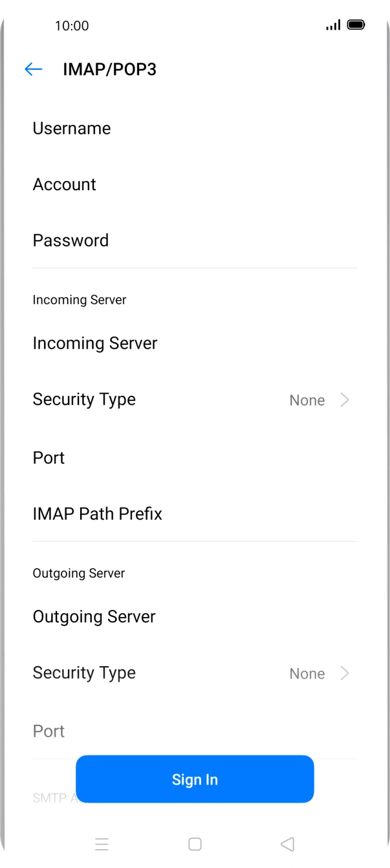The height and width of the screenshot is (868, 390).
Task: Tap the triangular back icon in navigation bar
Action: [x=287, y=844]
